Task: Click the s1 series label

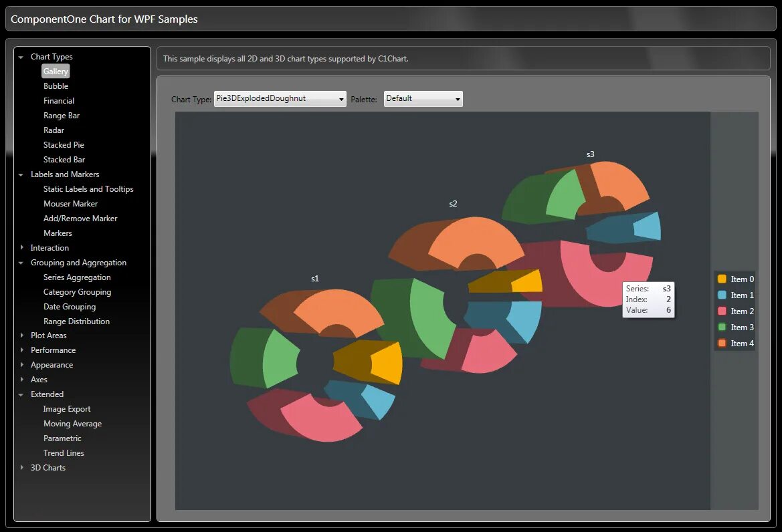Action: click(x=314, y=279)
